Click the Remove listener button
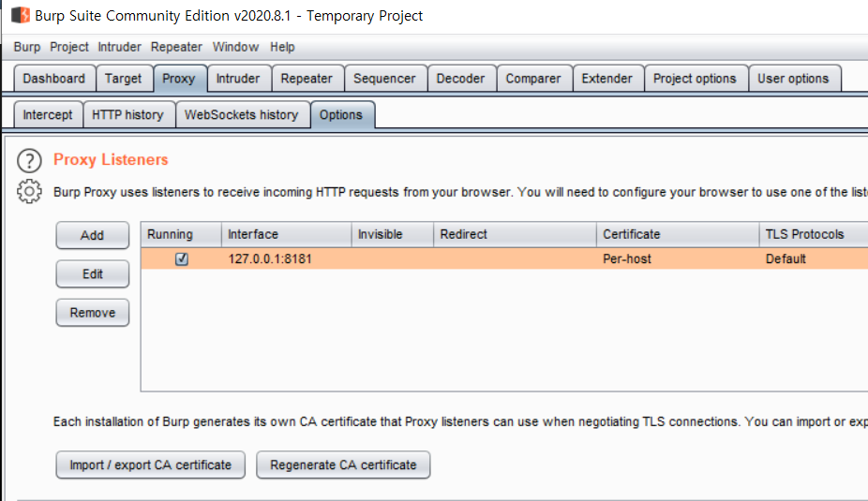Viewport: 868px width, 501px height. (x=93, y=313)
